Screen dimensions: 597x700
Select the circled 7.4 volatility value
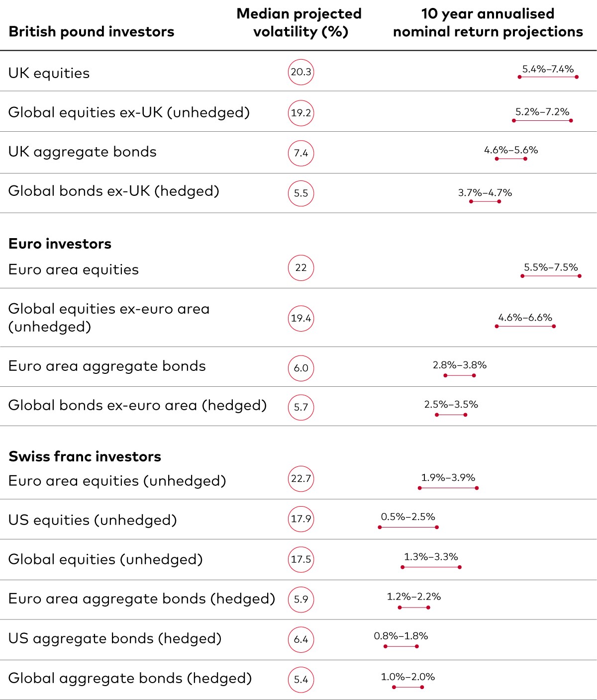click(300, 153)
